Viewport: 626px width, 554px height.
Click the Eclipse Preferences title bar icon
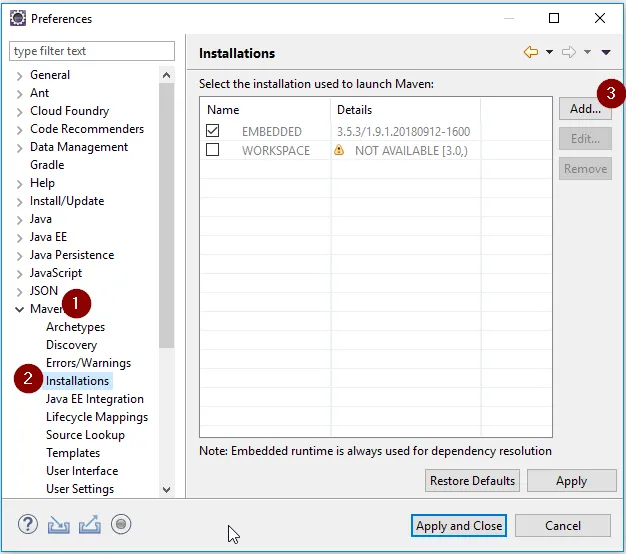18,18
